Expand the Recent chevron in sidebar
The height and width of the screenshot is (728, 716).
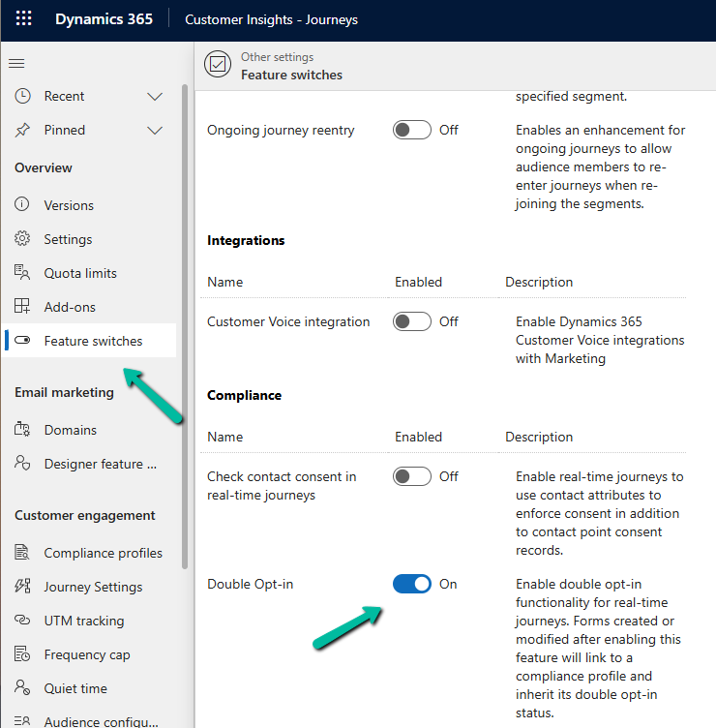tap(155, 97)
